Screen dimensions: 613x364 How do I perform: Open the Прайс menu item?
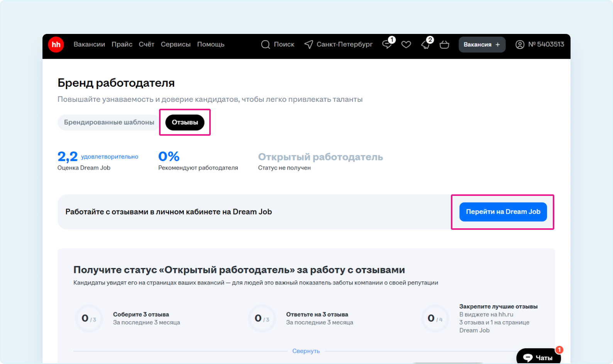point(122,45)
